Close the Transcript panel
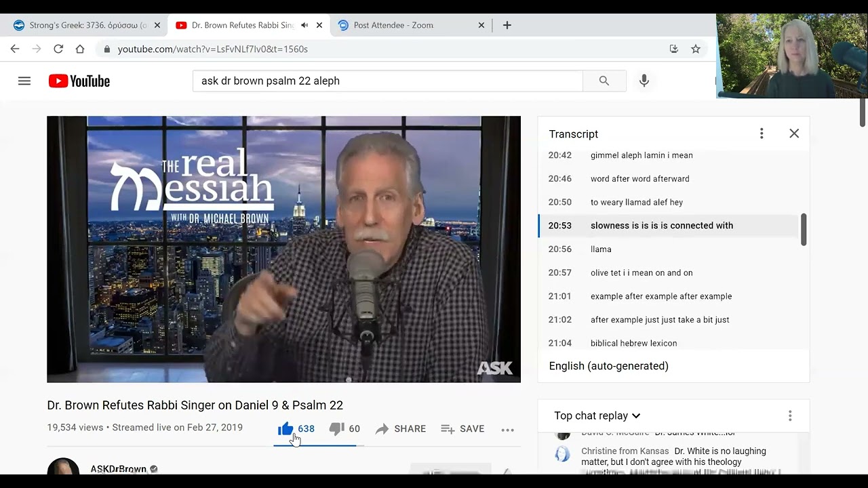The image size is (868, 488). point(794,134)
